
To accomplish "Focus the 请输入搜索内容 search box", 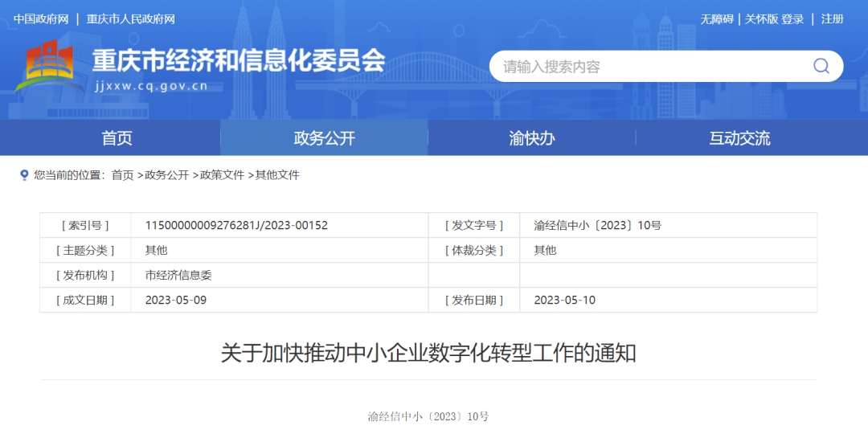I will coord(643,67).
